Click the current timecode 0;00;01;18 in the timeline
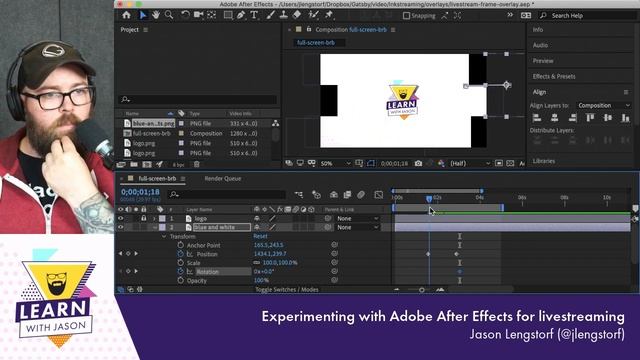 pyautogui.click(x=140, y=192)
